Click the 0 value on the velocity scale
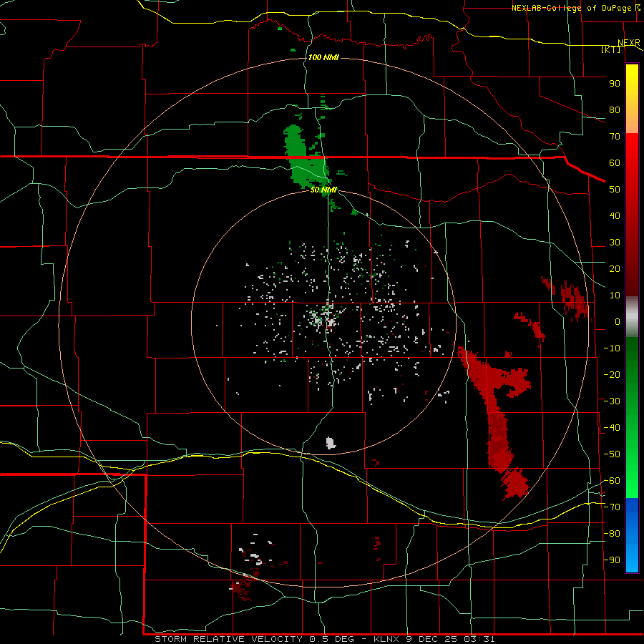Viewport: 644px width, 644px height. pos(618,322)
